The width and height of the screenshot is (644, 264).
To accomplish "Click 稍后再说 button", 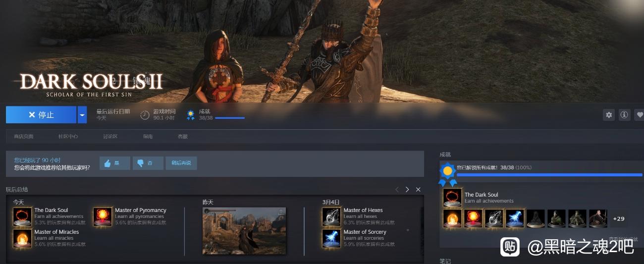I will (181, 163).
